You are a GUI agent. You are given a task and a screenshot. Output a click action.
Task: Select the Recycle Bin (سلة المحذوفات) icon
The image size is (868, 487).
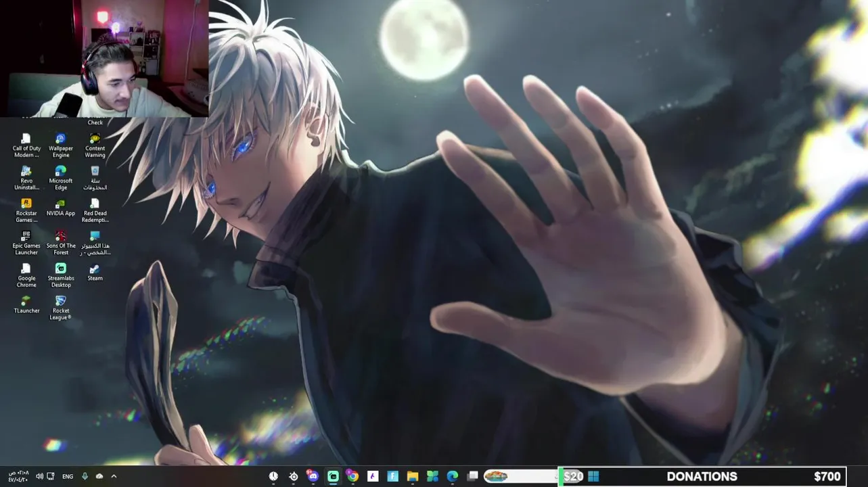(95, 178)
